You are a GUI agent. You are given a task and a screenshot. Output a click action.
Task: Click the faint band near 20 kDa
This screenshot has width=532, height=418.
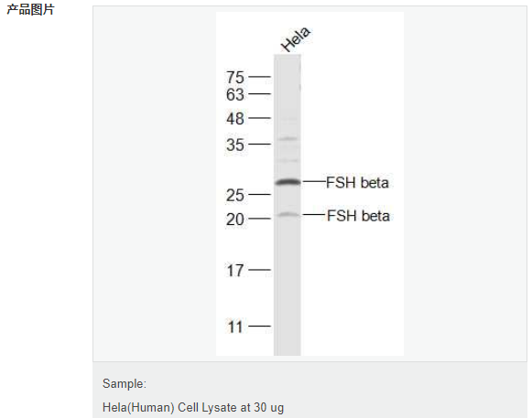288,214
